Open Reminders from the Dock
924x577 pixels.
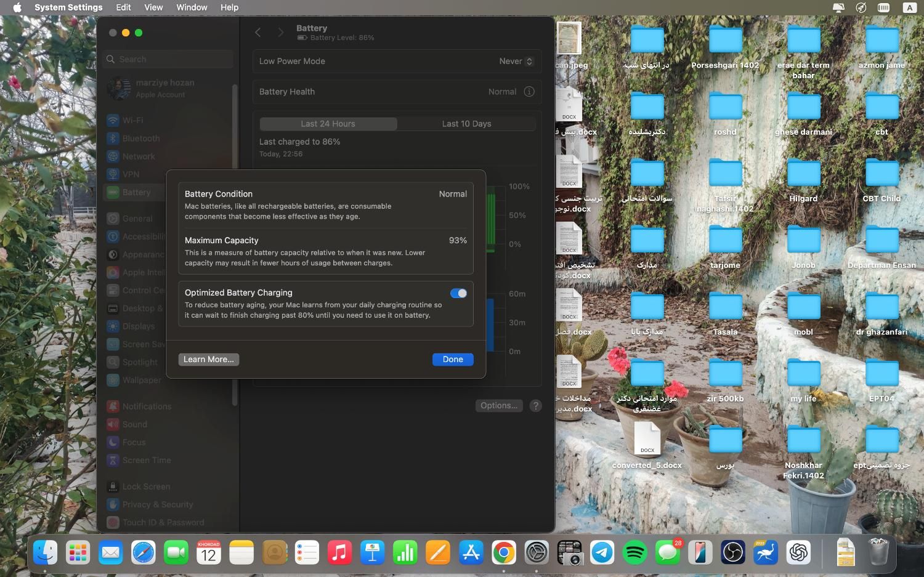tap(307, 552)
